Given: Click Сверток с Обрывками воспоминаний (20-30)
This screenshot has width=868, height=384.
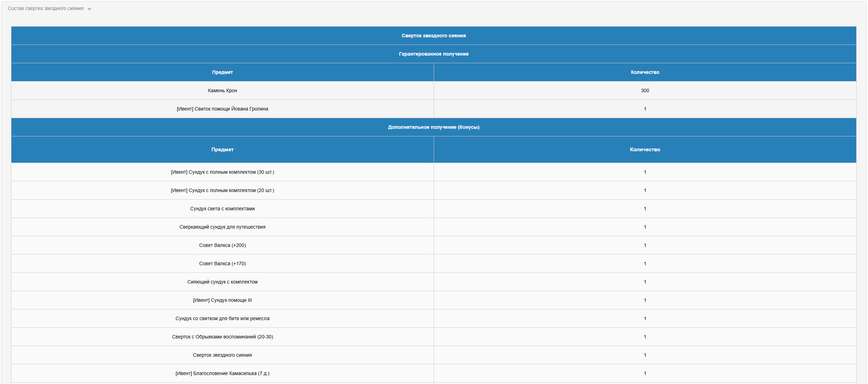Looking at the screenshot, I should tap(222, 337).
